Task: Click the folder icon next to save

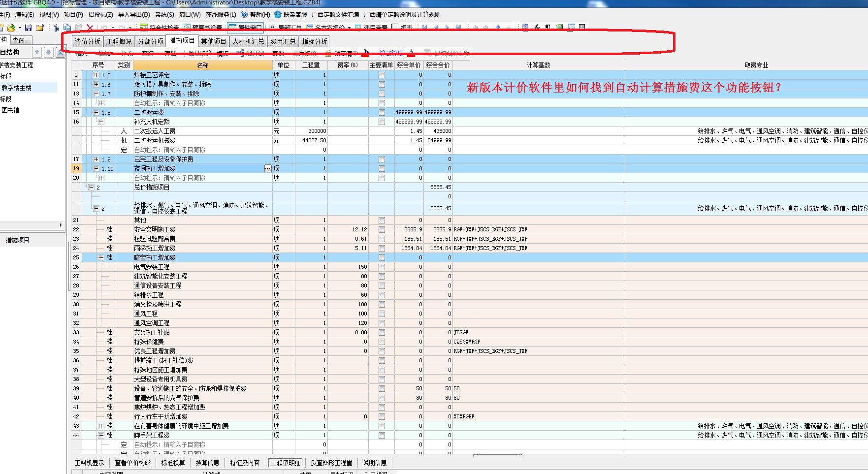Action: 40,28
